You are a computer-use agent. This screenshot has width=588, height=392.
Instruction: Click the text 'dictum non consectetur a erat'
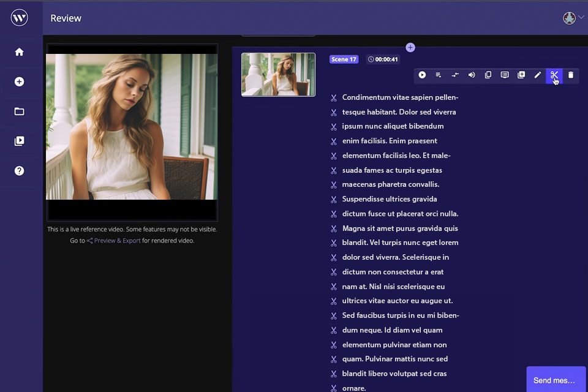pyautogui.click(x=393, y=272)
